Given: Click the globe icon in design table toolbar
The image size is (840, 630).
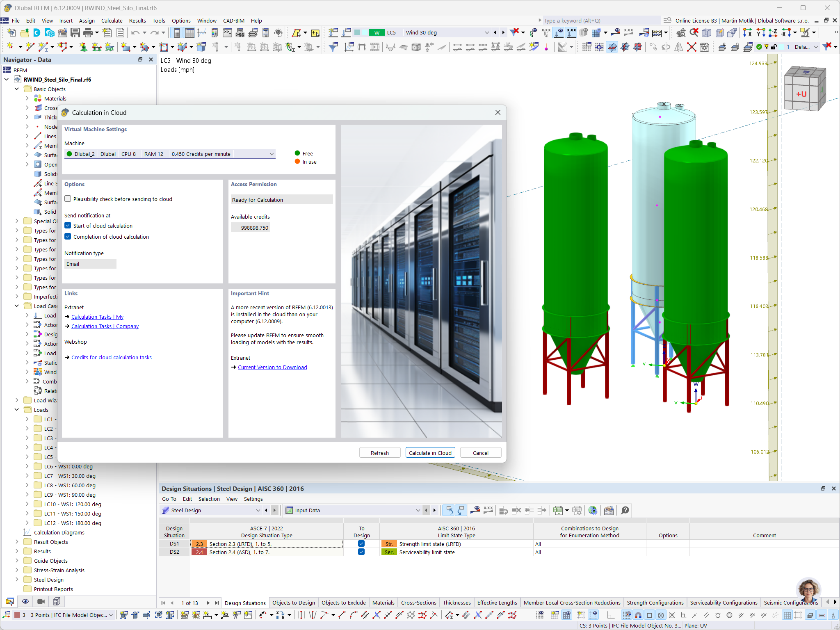Looking at the screenshot, I should click(x=593, y=510).
